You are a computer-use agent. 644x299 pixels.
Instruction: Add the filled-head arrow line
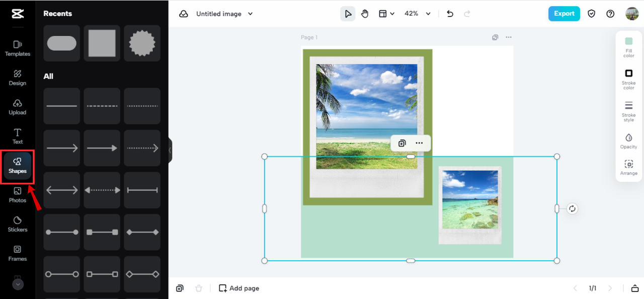(x=102, y=148)
